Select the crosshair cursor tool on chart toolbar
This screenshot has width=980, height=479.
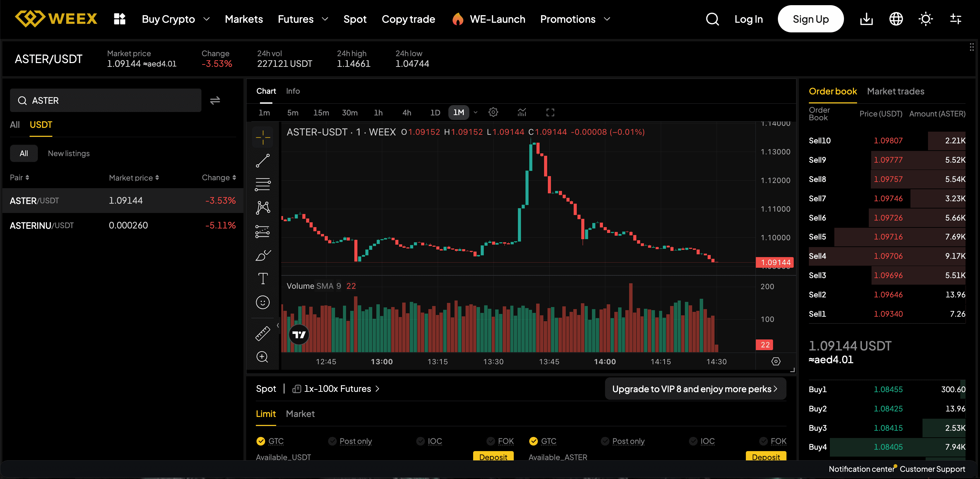[x=262, y=137]
